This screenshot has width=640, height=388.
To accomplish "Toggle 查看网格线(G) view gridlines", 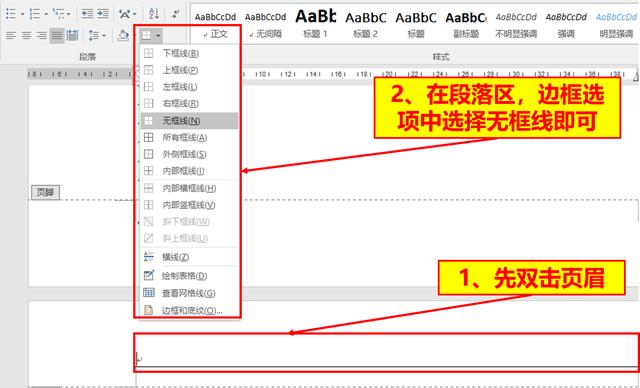I will click(189, 293).
